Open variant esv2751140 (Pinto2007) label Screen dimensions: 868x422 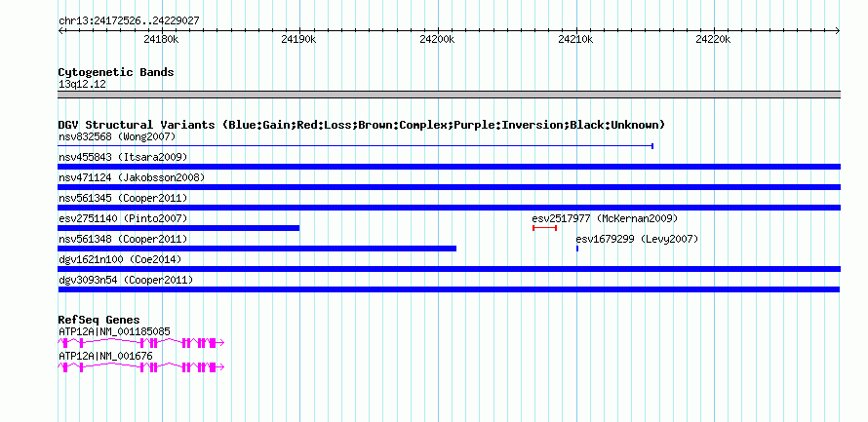(x=123, y=218)
